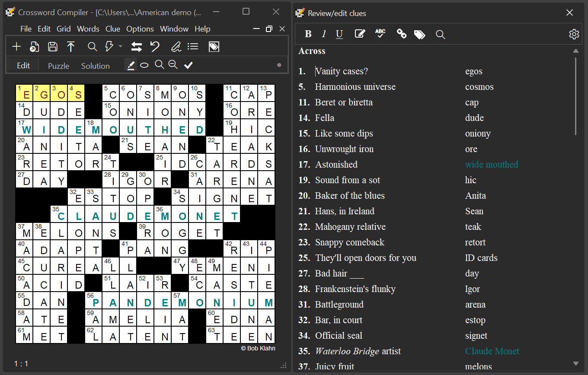Image resolution: width=588 pixels, height=375 pixels.
Task: Select the oval circle-letter tool
Action: (x=144, y=65)
